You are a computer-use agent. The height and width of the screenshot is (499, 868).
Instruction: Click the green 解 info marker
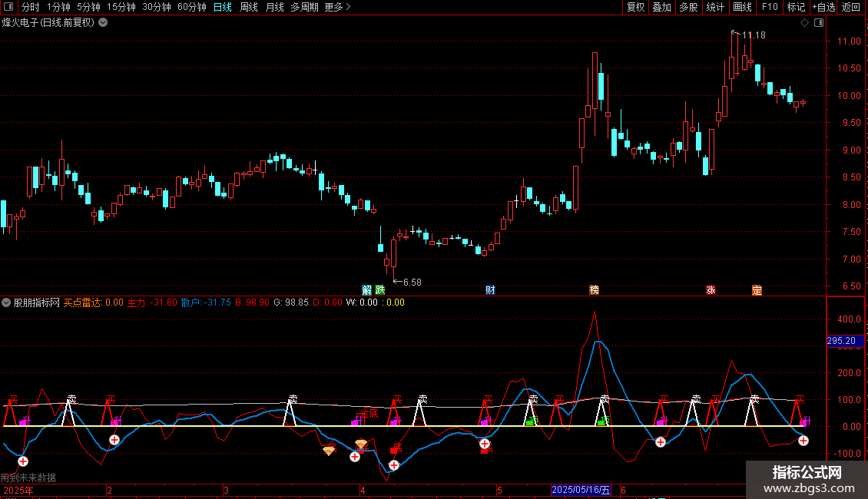click(x=366, y=290)
